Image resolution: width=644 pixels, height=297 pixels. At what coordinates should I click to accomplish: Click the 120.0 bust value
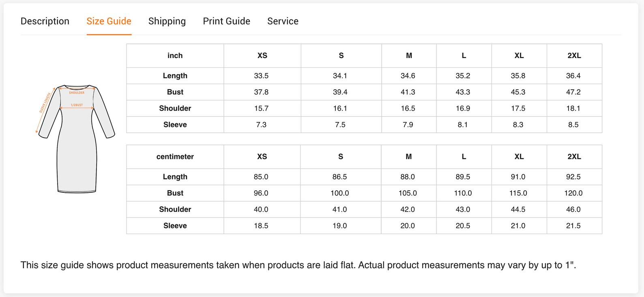pyautogui.click(x=573, y=193)
